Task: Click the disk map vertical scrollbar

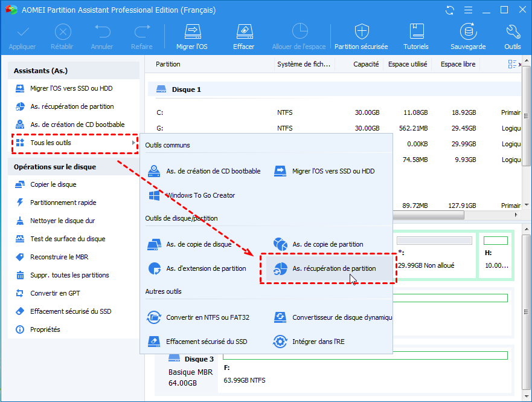Action: coord(526,312)
